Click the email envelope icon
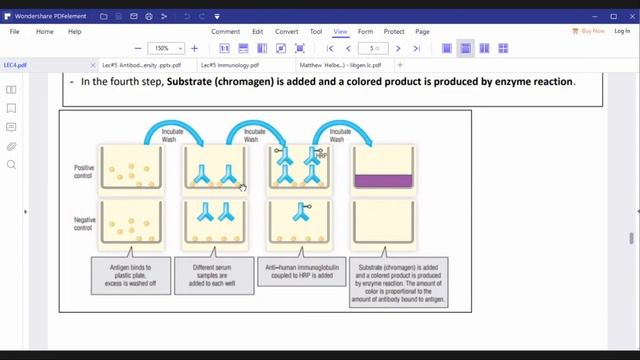 (133, 16)
